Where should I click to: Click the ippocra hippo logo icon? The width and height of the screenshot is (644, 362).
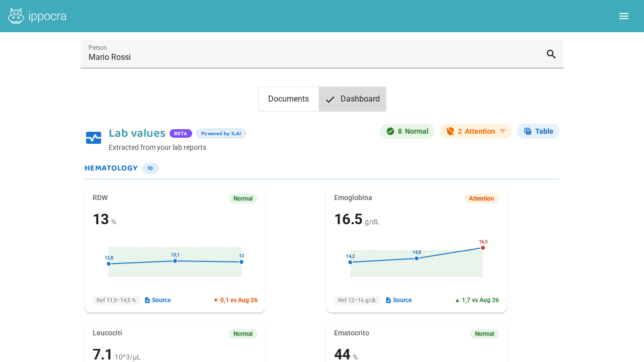click(16, 16)
